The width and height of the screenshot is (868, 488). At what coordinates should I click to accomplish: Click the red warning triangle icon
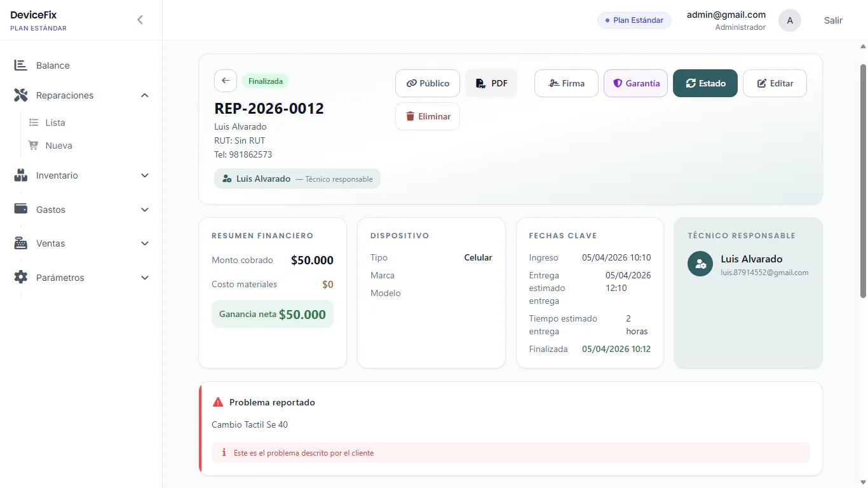click(218, 402)
